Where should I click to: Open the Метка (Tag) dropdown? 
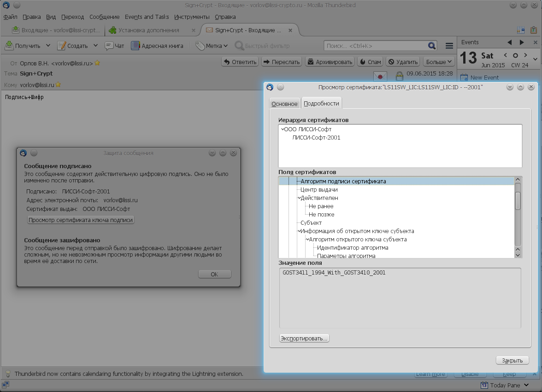coord(212,46)
